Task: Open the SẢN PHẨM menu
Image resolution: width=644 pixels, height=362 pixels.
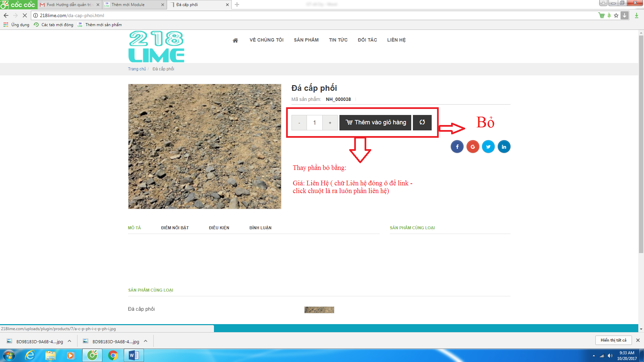Action: tap(306, 40)
